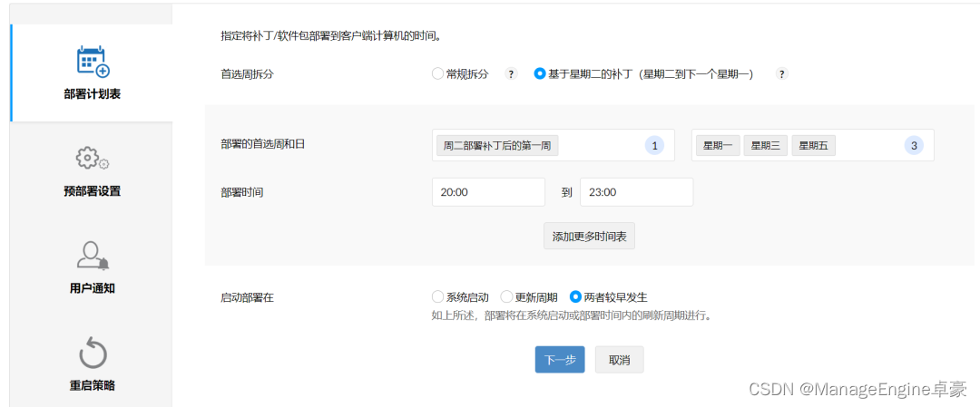Click the day count badge showing 3
Image resolution: width=980 pixels, height=407 pixels.
pos(915,145)
